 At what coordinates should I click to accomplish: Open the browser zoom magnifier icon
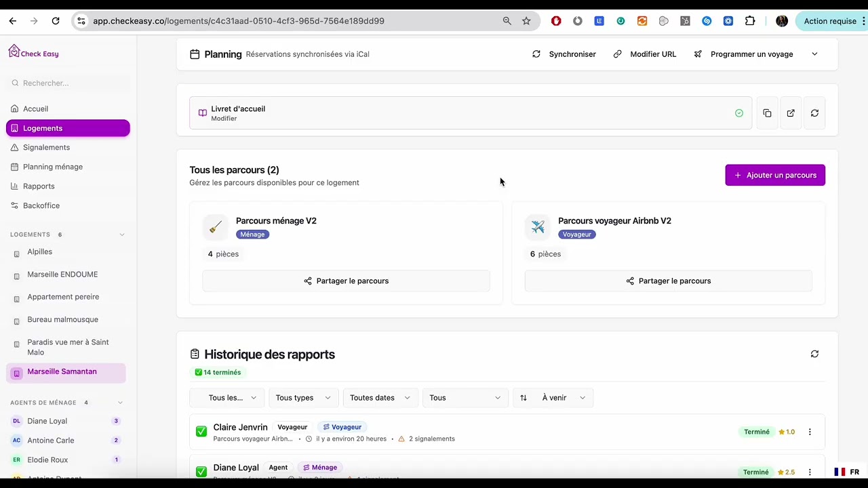507,21
